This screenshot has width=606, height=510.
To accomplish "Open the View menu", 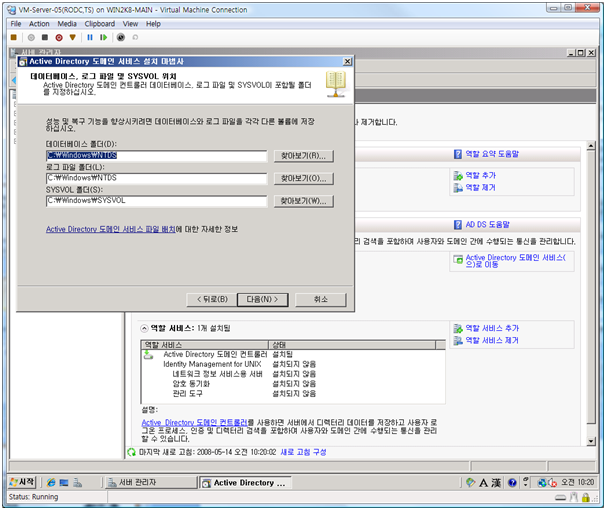I will [130, 24].
